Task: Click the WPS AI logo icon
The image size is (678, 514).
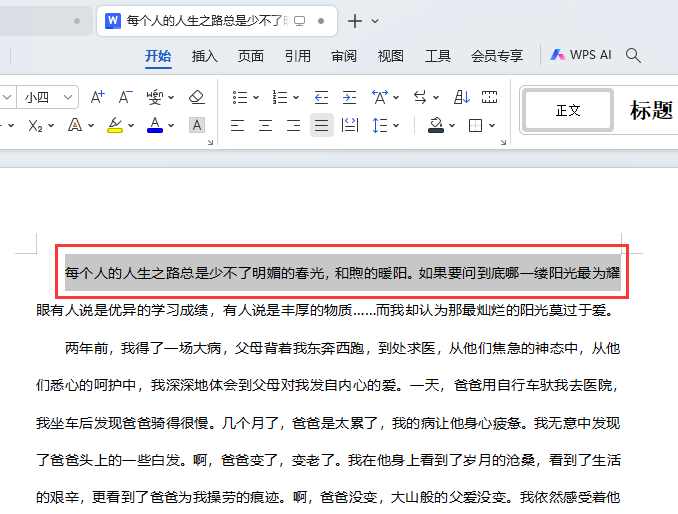Action: 557,55
